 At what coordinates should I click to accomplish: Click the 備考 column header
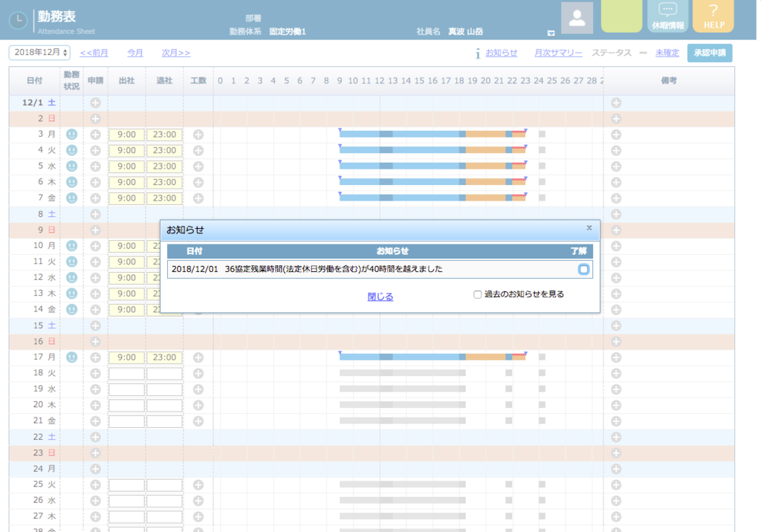click(x=669, y=80)
